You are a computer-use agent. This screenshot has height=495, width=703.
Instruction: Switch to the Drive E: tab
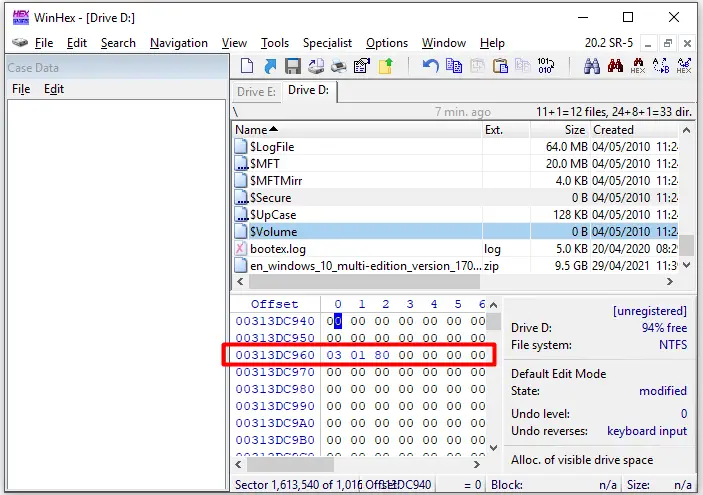click(x=256, y=91)
